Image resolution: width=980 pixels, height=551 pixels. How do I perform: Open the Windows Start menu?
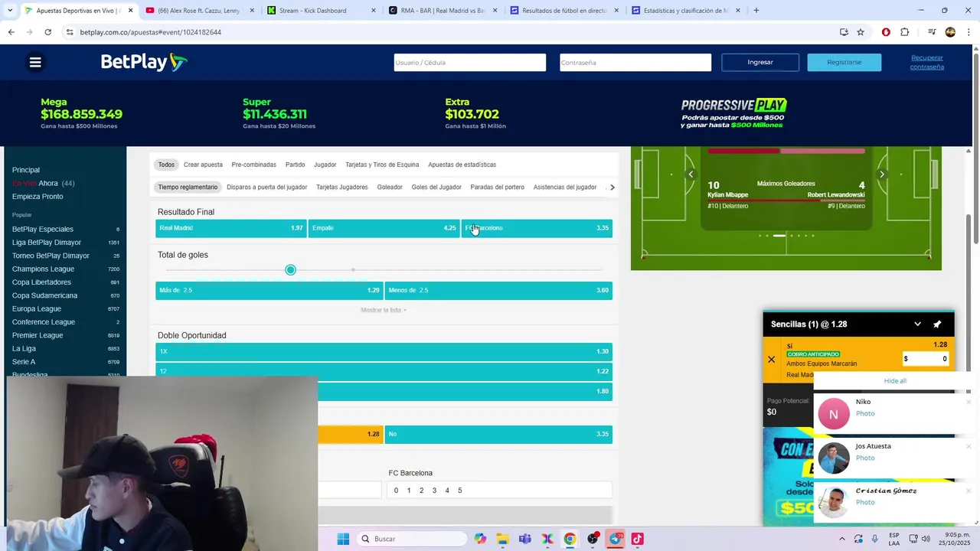[x=343, y=539]
